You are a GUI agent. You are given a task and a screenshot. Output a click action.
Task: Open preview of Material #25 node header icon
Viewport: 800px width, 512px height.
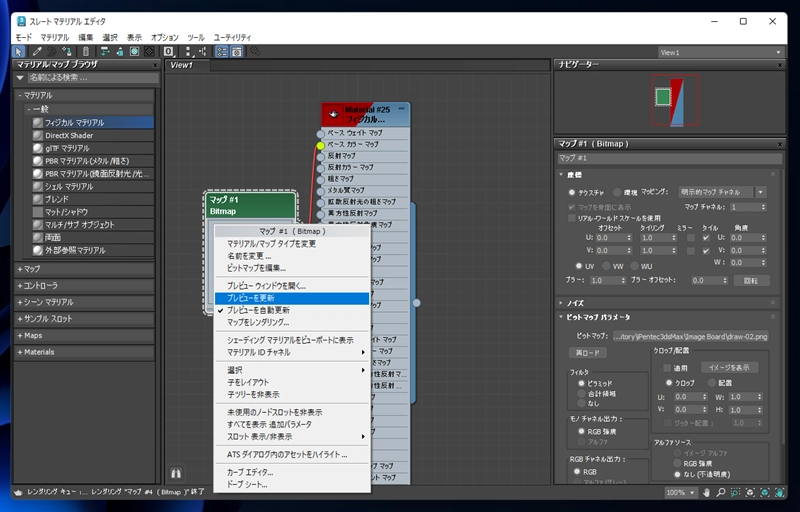(x=334, y=114)
